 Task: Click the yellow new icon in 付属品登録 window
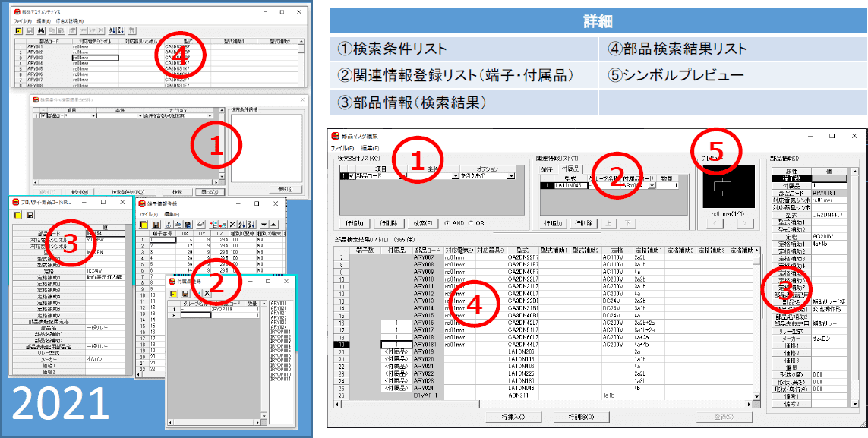[x=173, y=294]
